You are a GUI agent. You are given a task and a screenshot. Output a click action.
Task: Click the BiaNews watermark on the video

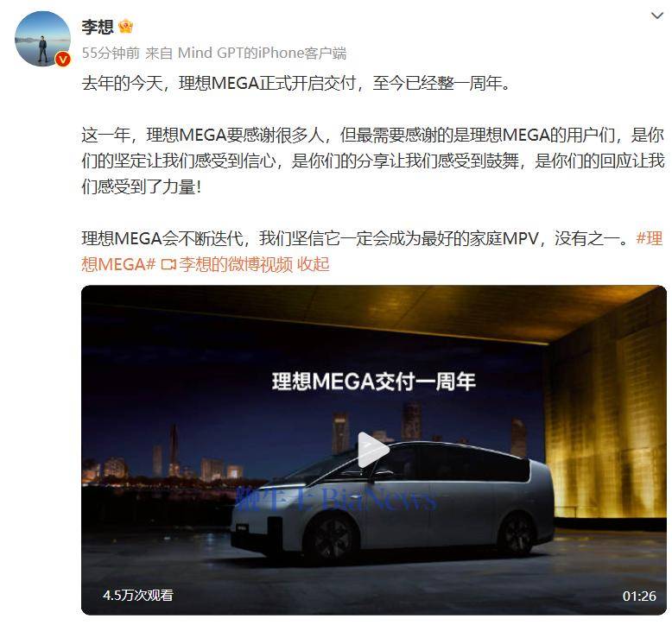point(336,499)
